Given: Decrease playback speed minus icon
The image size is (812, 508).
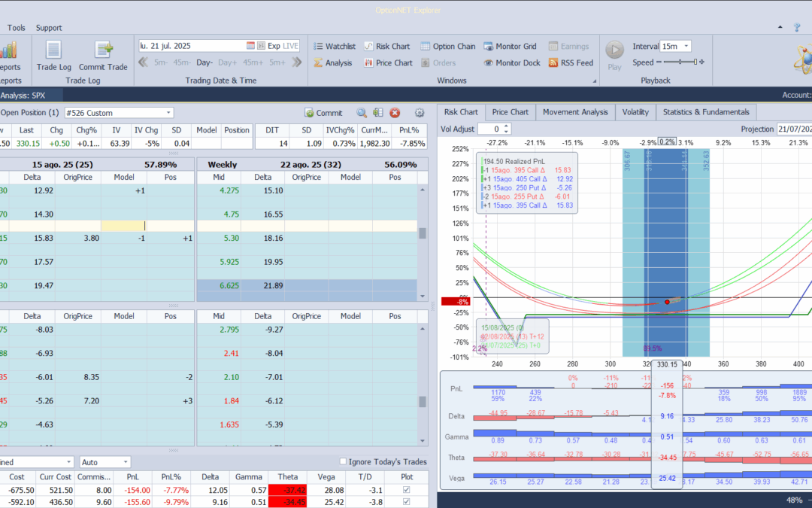Looking at the screenshot, I should pos(659,62).
